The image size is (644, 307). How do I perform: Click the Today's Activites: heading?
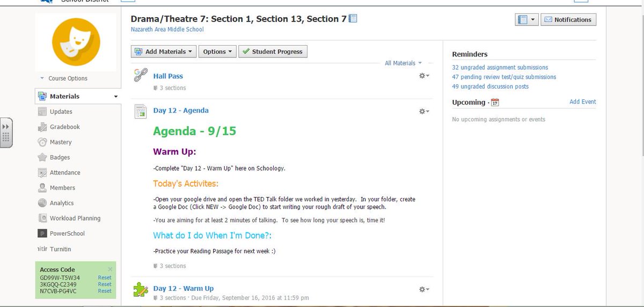coord(186,184)
